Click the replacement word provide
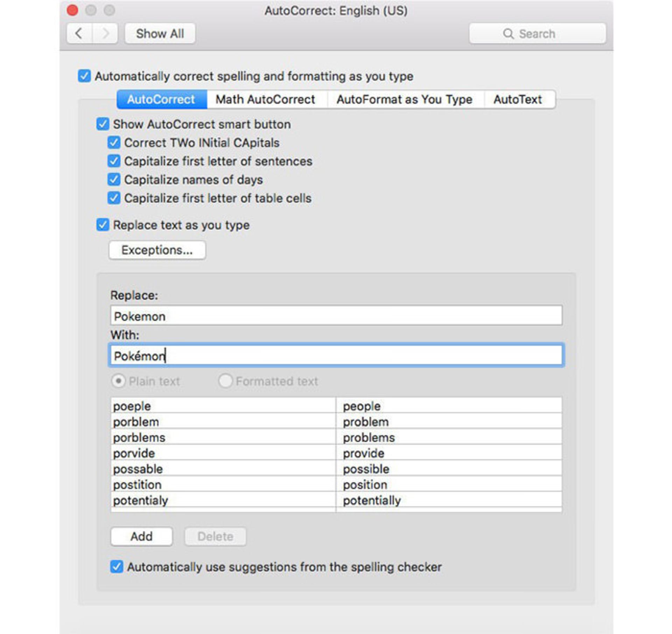This screenshot has height=634, width=672. tap(364, 454)
